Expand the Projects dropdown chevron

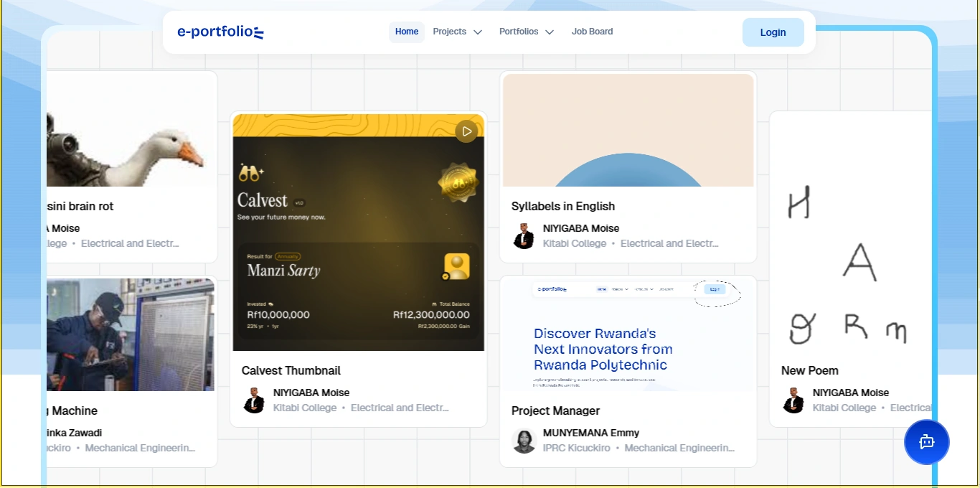478,32
